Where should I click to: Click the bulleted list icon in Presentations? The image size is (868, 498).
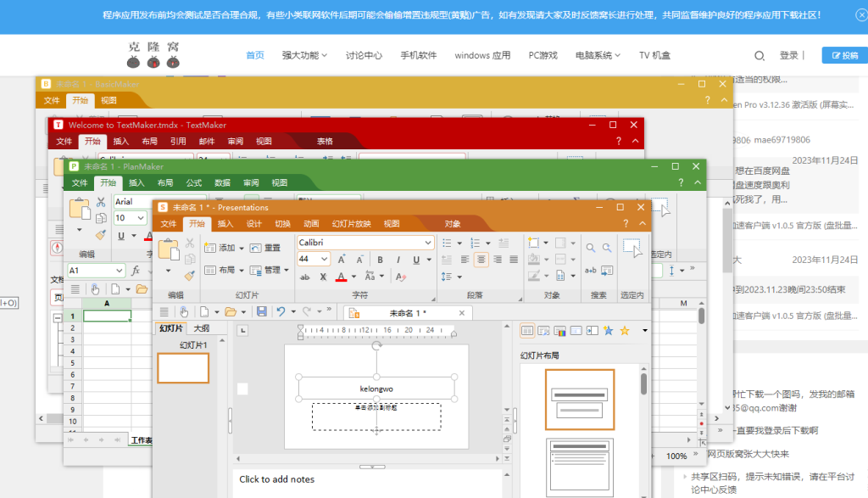click(448, 243)
